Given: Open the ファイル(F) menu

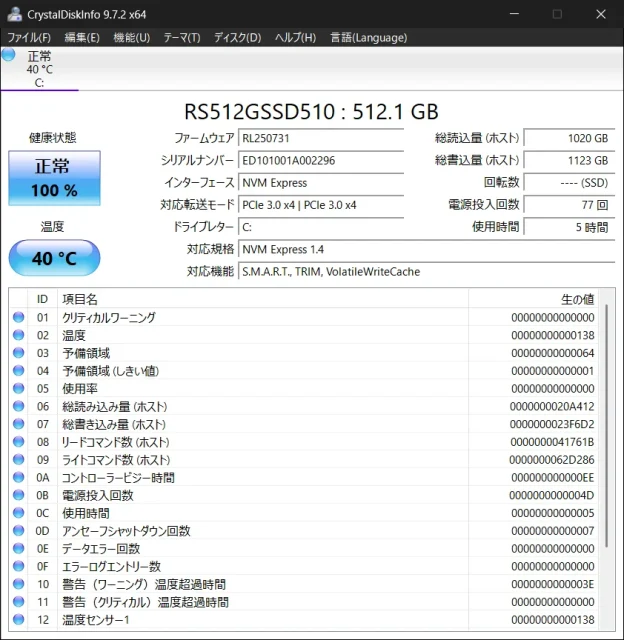Looking at the screenshot, I should [29, 37].
